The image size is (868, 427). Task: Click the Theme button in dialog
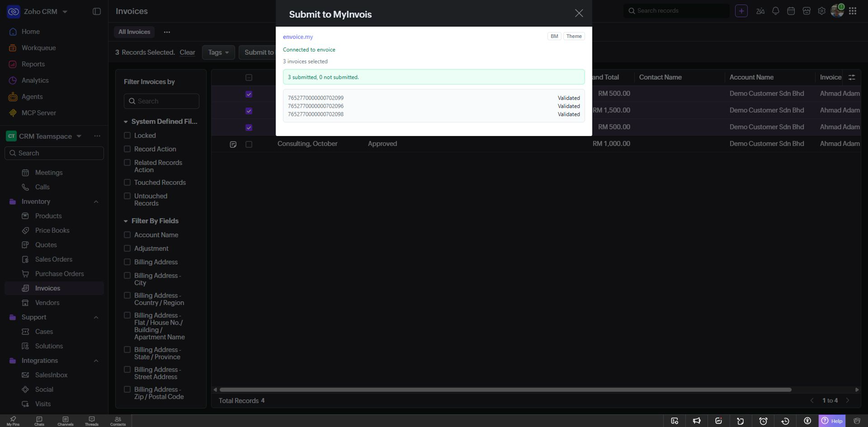pos(574,36)
